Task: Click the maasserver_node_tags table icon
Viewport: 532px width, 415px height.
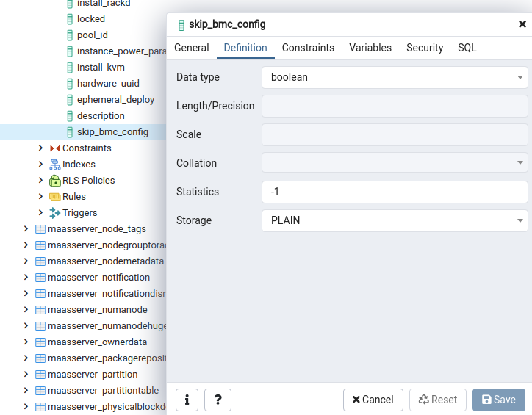Action: [40, 229]
